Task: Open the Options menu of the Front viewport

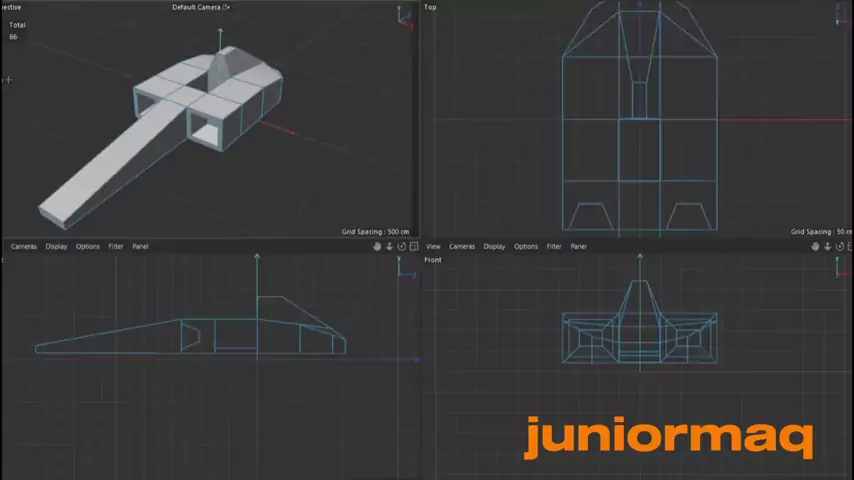Action: [x=526, y=246]
